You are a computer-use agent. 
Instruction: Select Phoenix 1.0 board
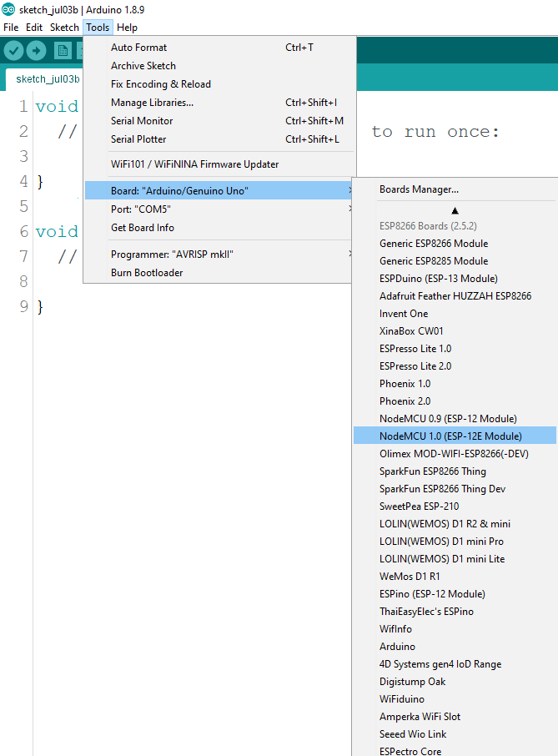(x=455, y=383)
